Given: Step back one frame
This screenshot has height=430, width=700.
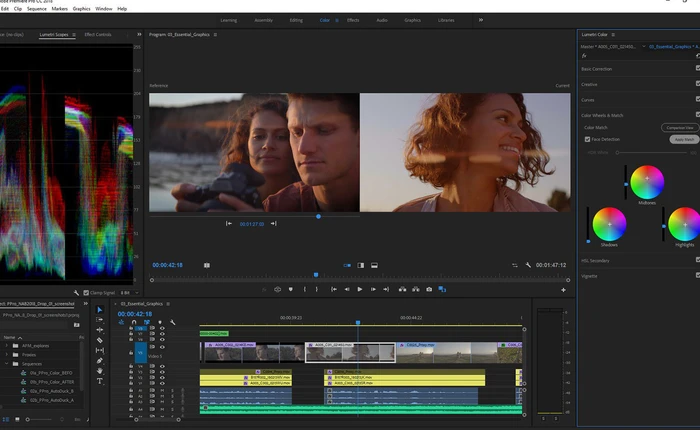Looking at the screenshot, I should [x=347, y=289].
